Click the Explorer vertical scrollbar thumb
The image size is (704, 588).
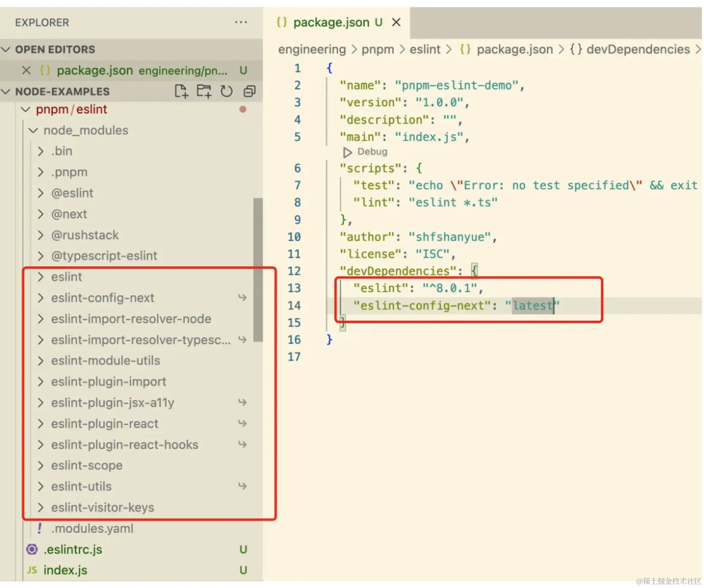click(x=258, y=270)
